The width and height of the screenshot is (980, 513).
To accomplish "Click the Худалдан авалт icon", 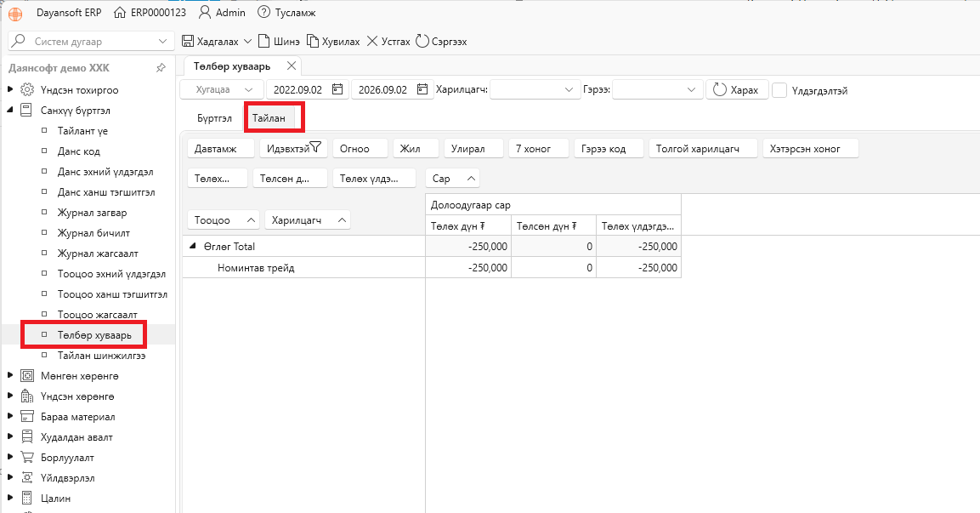I will pyautogui.click(x=27, y=436).
